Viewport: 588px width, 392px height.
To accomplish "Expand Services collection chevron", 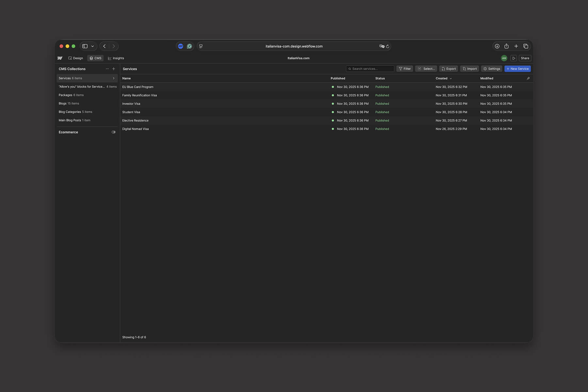I will tap(114, 78).
